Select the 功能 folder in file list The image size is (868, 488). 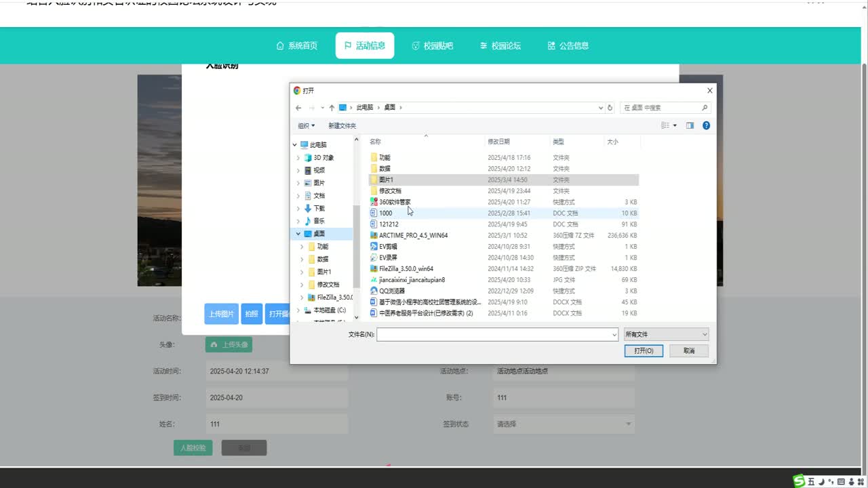click(384, 157)
